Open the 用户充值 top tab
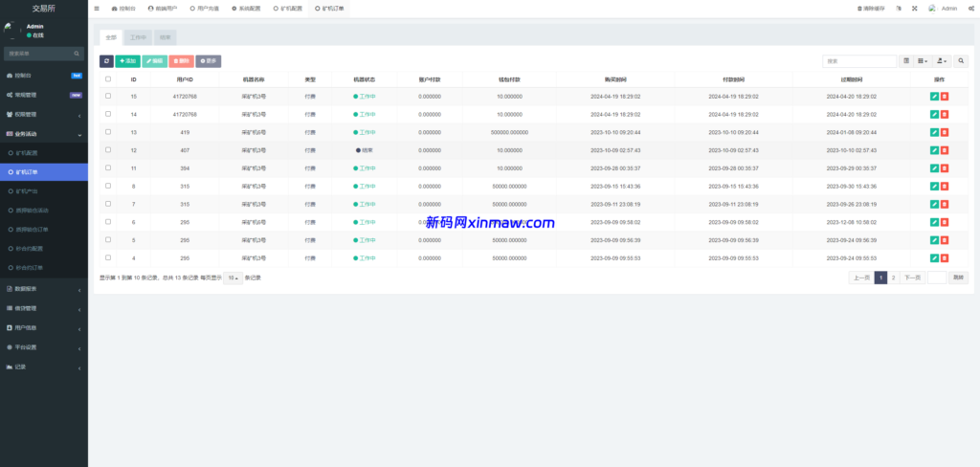The height and width of the screenshot is (467, 980). (x=205, y=9)
